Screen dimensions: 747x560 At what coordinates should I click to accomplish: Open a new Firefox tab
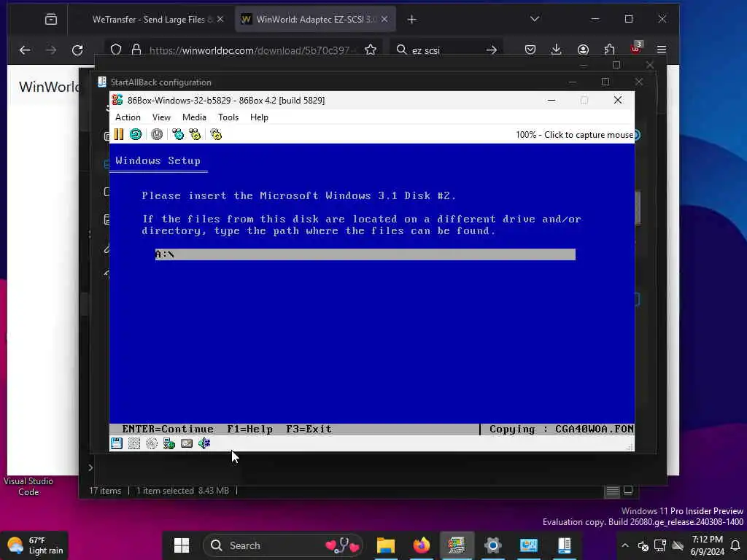(412, 20)
